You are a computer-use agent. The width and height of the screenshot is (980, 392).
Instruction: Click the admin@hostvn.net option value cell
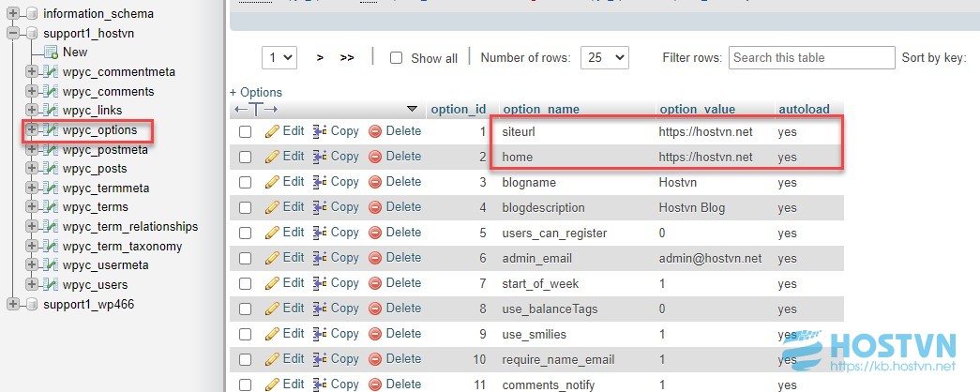coord(710,258)
